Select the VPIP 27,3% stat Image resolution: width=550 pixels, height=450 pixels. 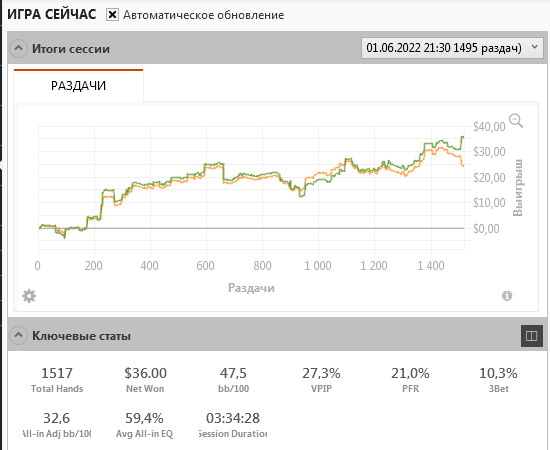321,379
